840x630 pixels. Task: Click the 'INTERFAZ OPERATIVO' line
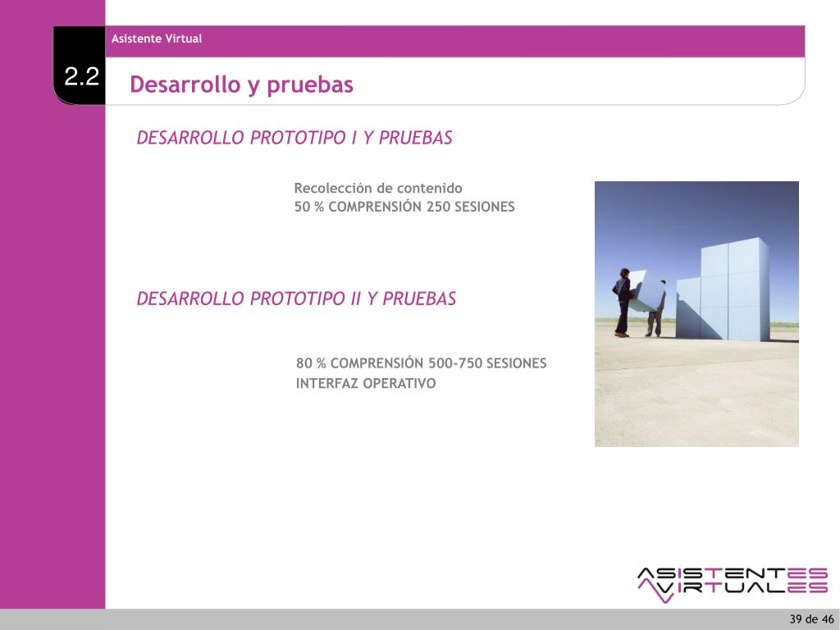366,384
